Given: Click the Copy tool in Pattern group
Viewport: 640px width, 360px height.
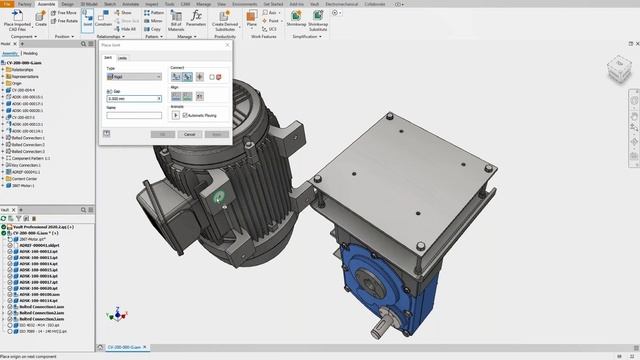Looking at the screenshot, I should point(152,29).
